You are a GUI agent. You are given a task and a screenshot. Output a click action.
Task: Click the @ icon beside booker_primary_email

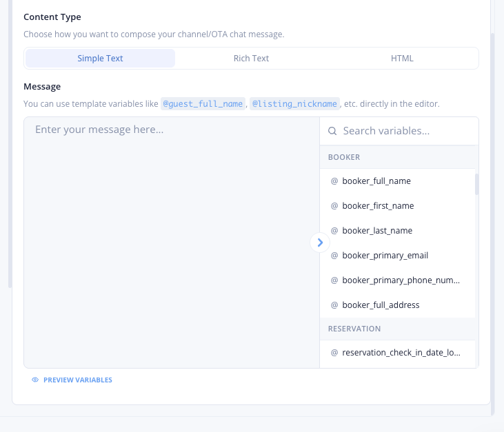(334, 256)
